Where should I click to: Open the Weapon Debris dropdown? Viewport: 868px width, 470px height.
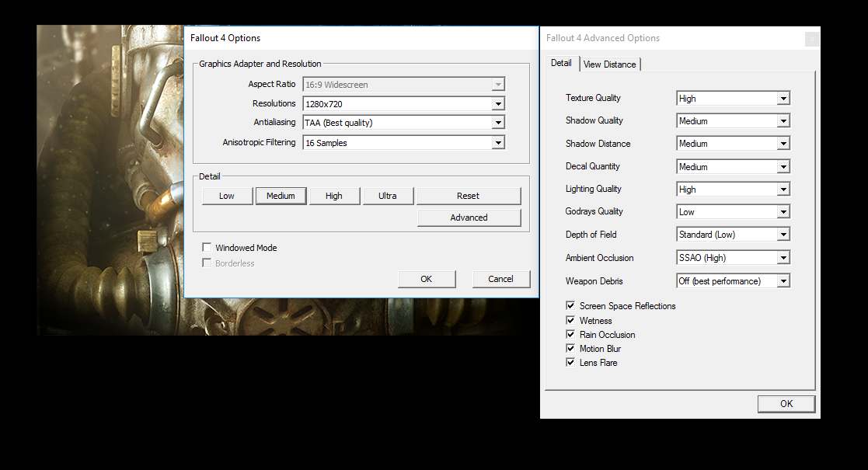point(733,281)
